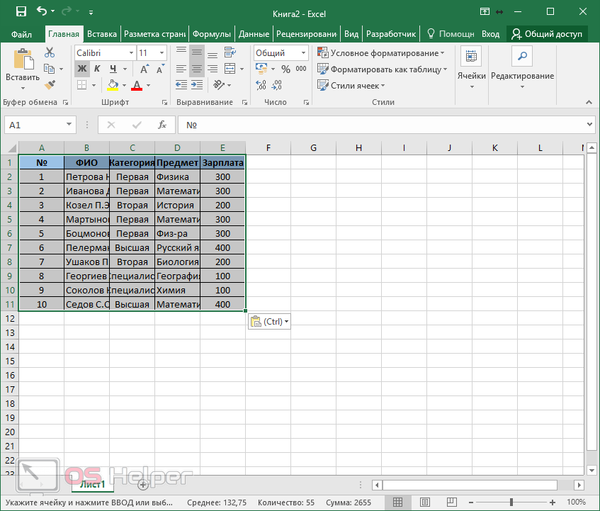This screenshot has width=600, height=511.
Task: Open the Редактирование group button
Action: [x=522, y=68]
